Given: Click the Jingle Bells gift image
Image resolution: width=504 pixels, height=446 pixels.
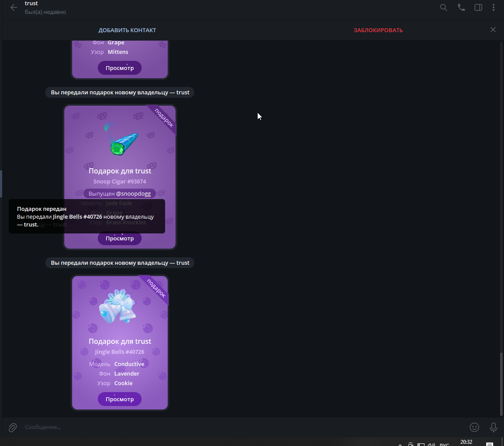Looking at the screenshot, I should click(x=118, y=306).
